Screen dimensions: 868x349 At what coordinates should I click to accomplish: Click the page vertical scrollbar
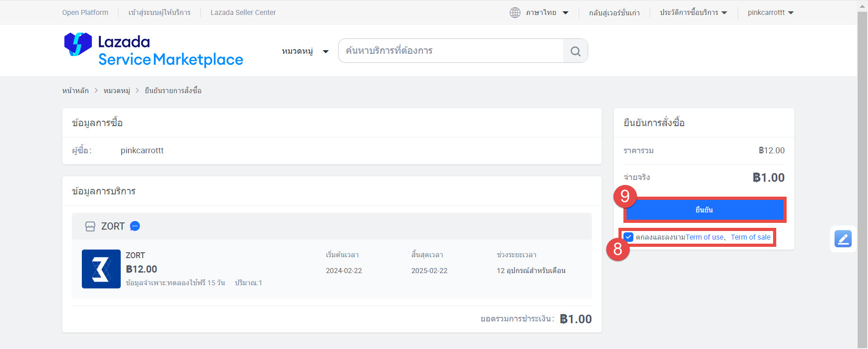tap(862, 181)
